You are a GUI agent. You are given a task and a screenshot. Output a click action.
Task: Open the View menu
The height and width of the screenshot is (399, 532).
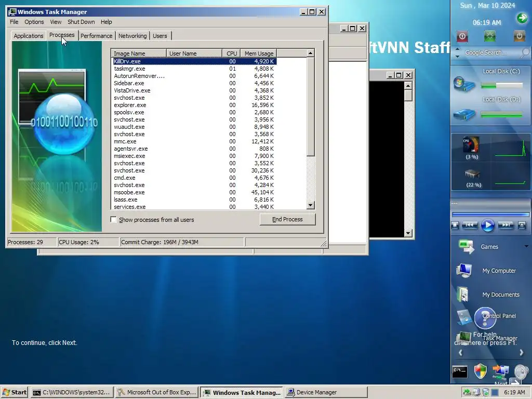click(56, 22)
